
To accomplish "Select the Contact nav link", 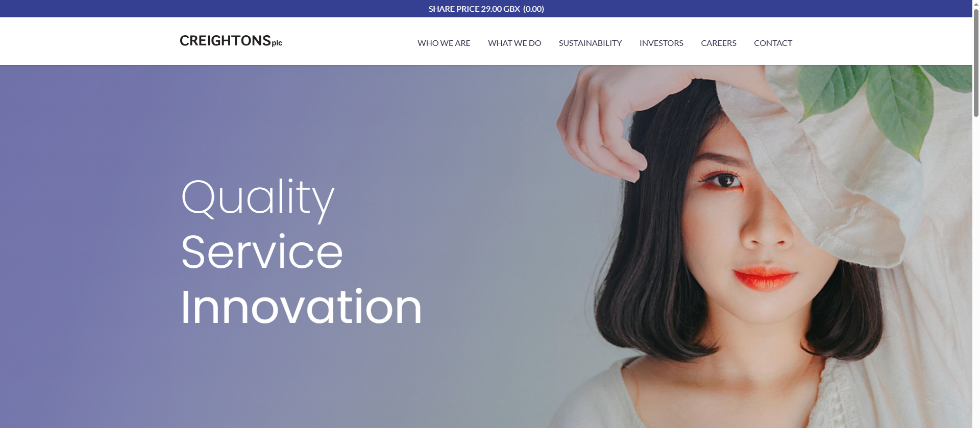I will [x=773, y=43].
